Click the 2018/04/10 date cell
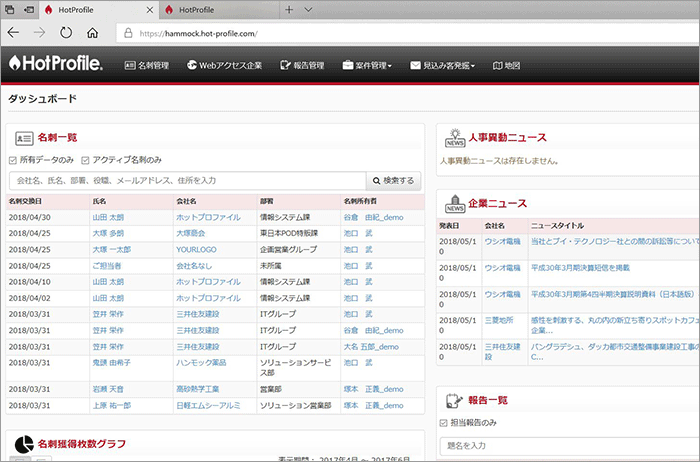 pos(29,282)
